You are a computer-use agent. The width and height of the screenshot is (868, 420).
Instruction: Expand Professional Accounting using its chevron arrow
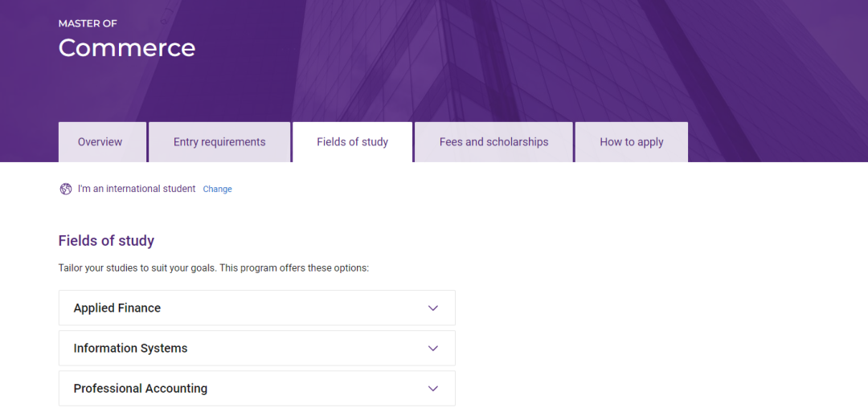pos(433,389)
